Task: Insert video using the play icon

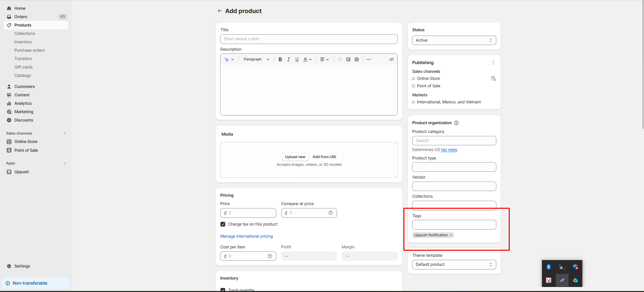Action: tap(357, 59)
